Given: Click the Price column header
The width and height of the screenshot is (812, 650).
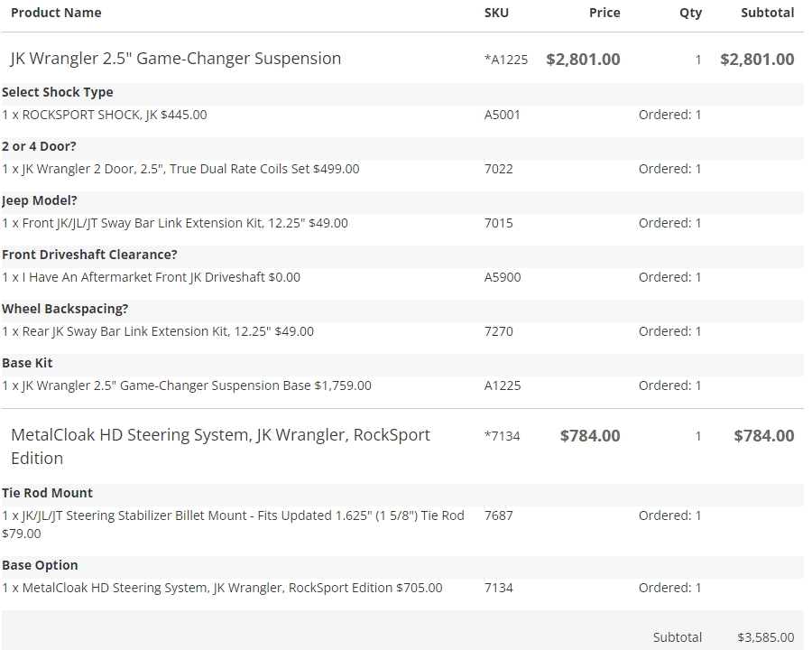Looking at the screenshot, I should (604, 13).
